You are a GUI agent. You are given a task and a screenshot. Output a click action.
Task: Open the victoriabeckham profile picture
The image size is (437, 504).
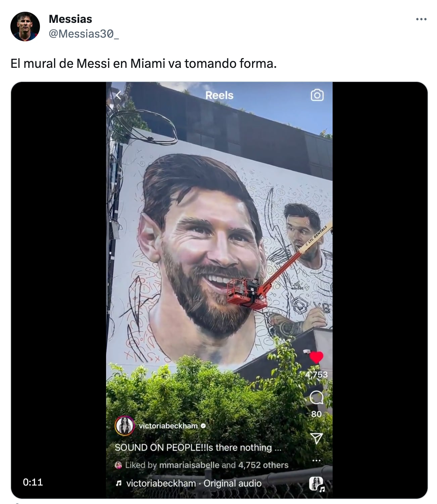(x=124, y=426)
